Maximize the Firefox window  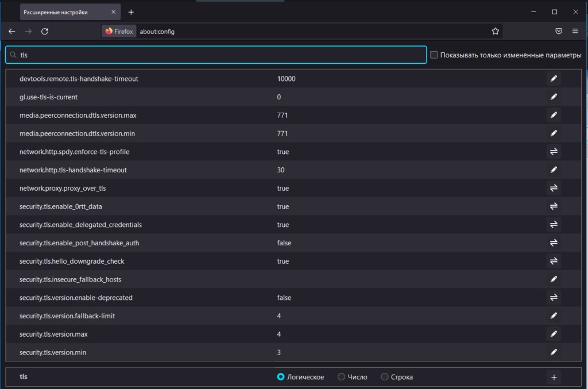click(555, 12)
